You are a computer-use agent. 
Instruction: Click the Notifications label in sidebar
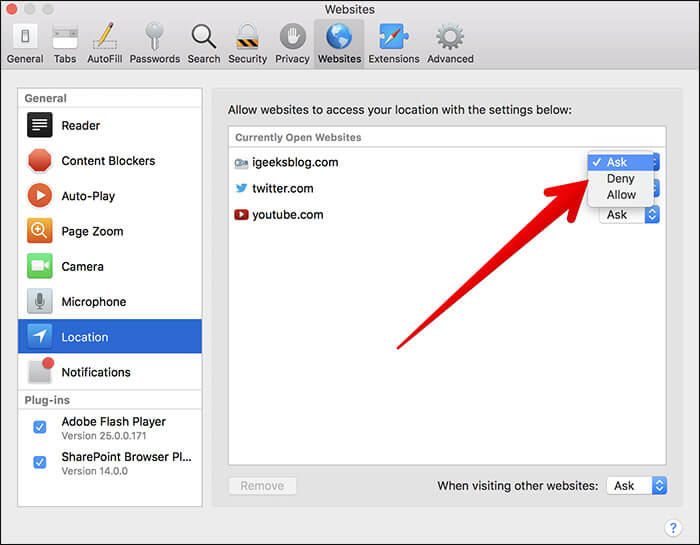96,372
